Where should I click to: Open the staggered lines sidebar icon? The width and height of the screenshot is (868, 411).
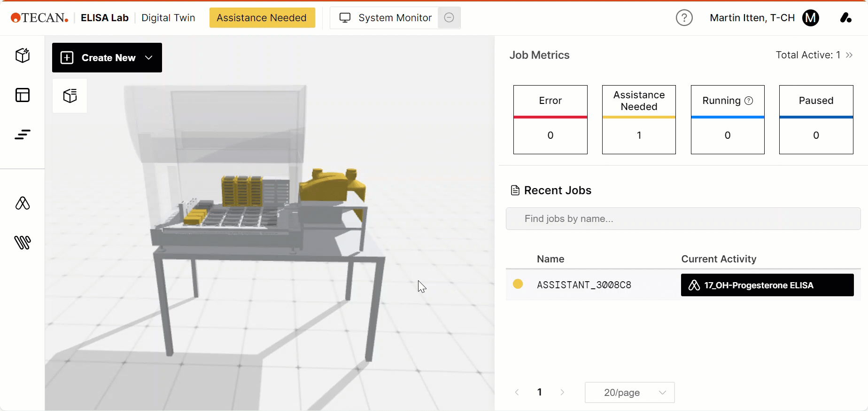coord(23,134)
